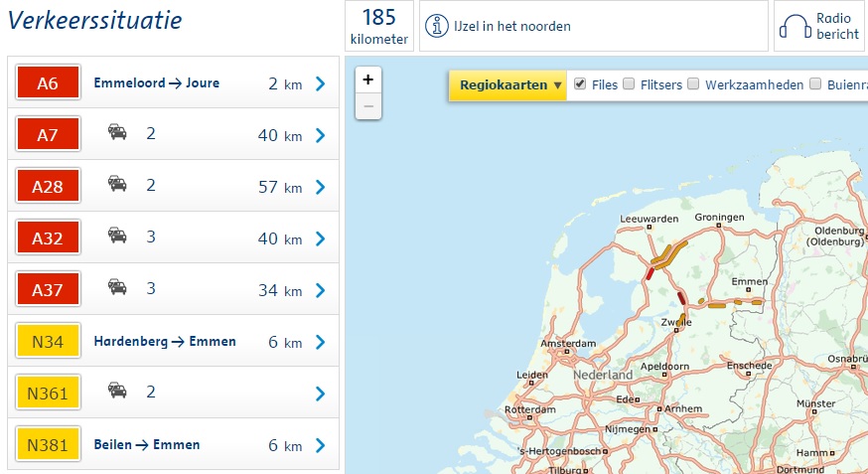
Task: Click the N361 cars icon
Action: tap(118, 393)
